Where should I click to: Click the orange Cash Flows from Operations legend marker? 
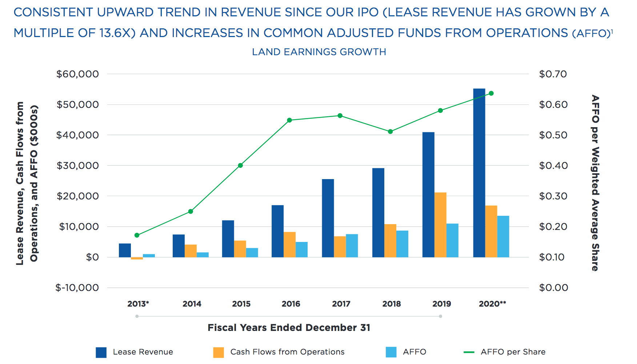pyautogui.click(x=219, y=352)
